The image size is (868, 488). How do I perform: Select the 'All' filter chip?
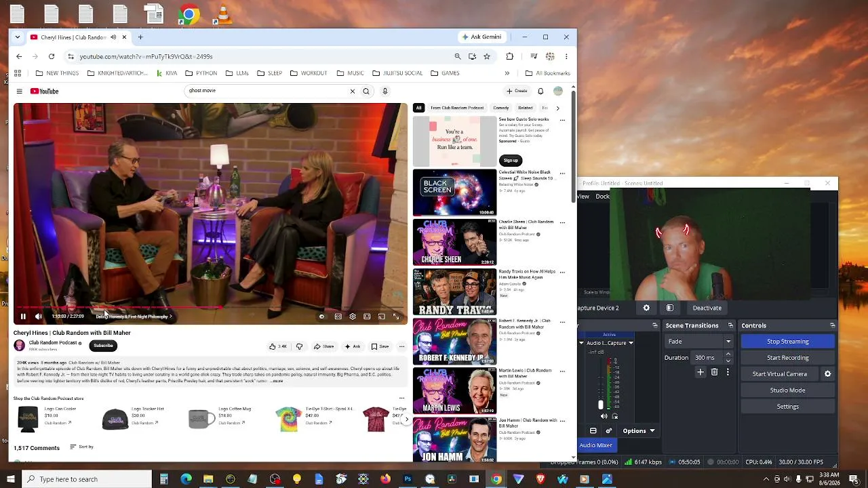pyautogui.click(x=418, y=108)
